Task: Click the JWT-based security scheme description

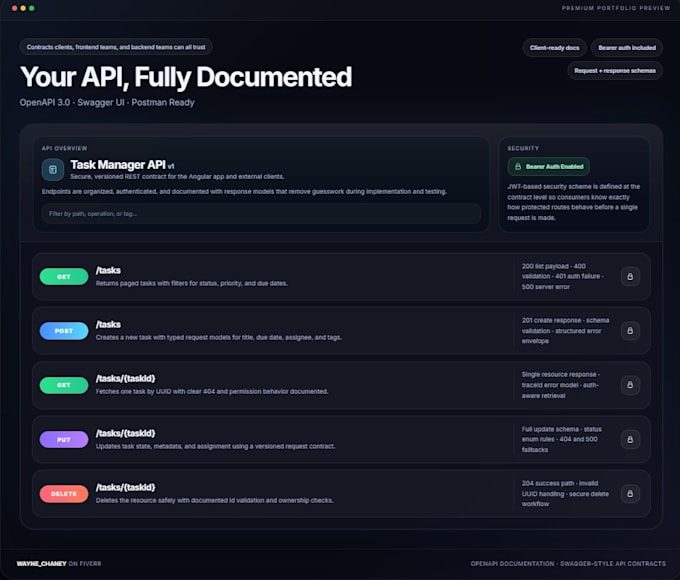Action: [573, 202]
